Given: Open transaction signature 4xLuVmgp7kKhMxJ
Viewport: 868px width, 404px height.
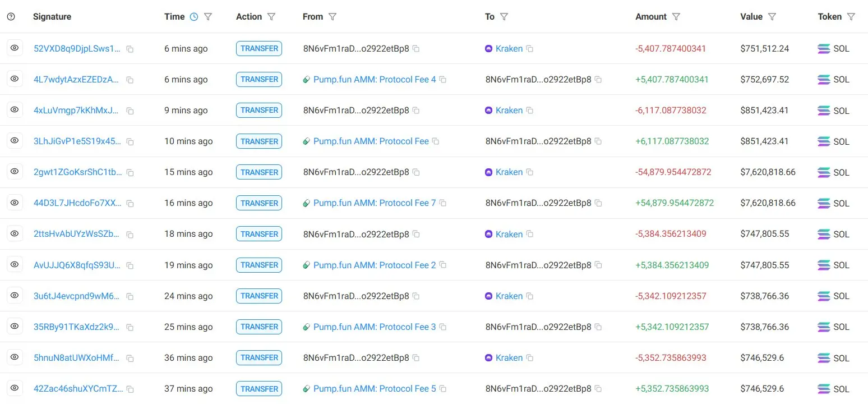Looking at the screenshot, I should [77, 111].
